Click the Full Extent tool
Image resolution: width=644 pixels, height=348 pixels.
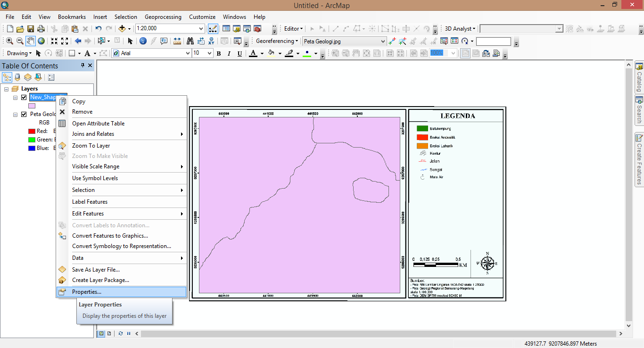tap(42, 41)
